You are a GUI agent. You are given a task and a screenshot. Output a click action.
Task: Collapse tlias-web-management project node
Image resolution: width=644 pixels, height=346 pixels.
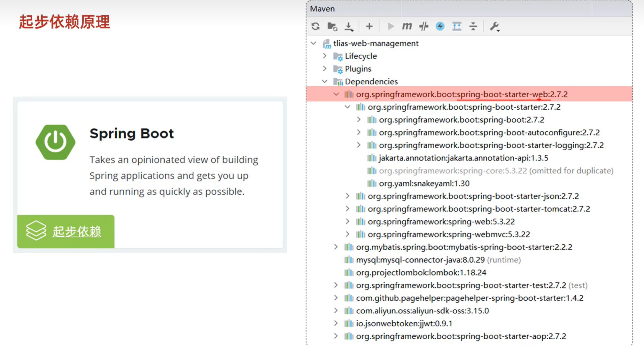[314, 43]
